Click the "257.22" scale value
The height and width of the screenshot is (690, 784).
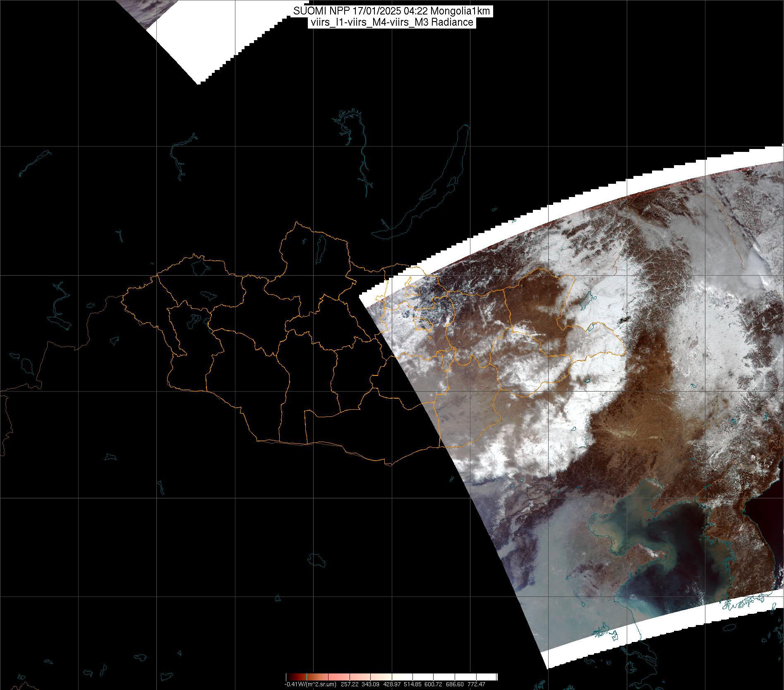[x=350, y=684]
